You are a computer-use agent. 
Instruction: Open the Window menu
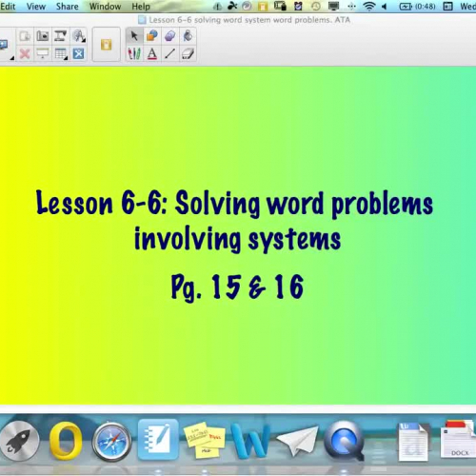coord(105,7)
